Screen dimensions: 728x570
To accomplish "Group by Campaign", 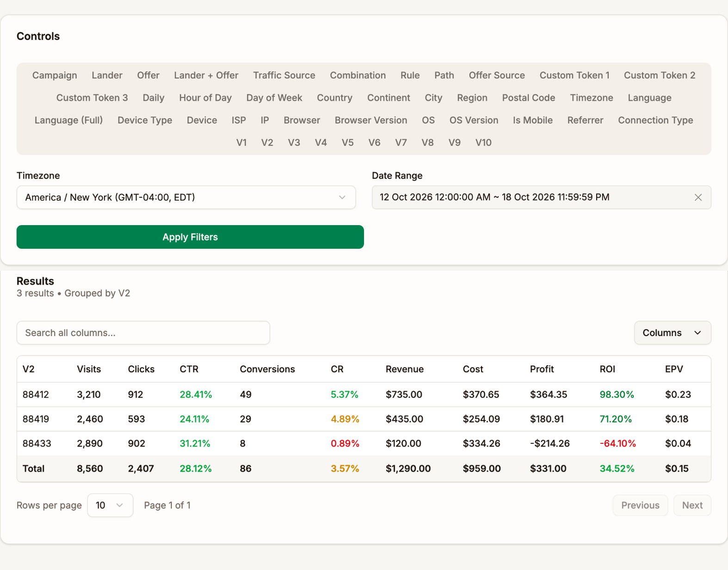I will [55, 75].
